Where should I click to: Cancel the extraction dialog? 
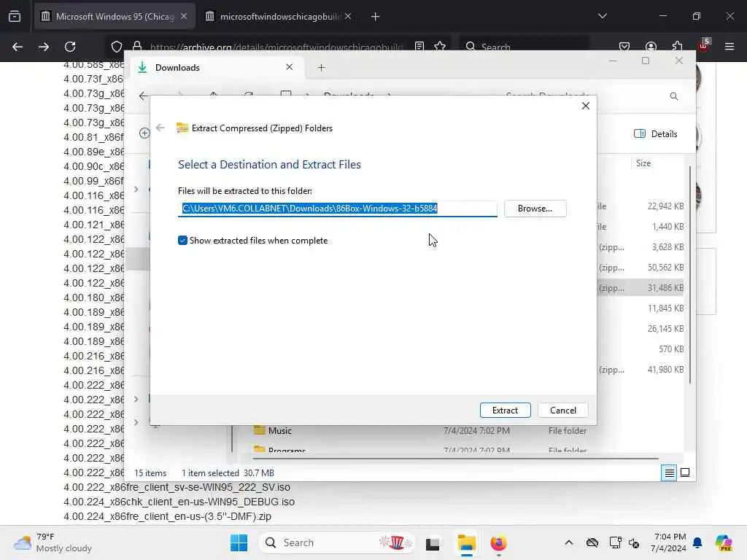coord(562,410)
